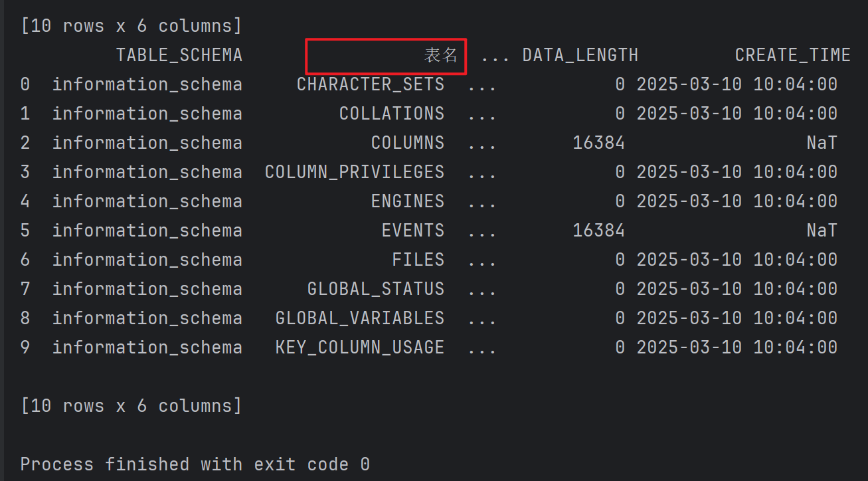
Task: Click the bottom '[10 rows x 6 columns]' summary
Action: tap(131, 406)
